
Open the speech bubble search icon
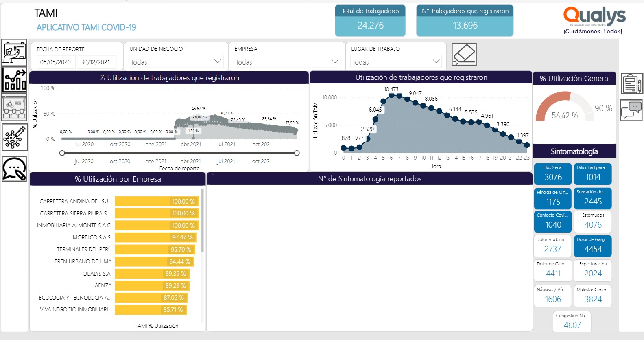point(14,169)
